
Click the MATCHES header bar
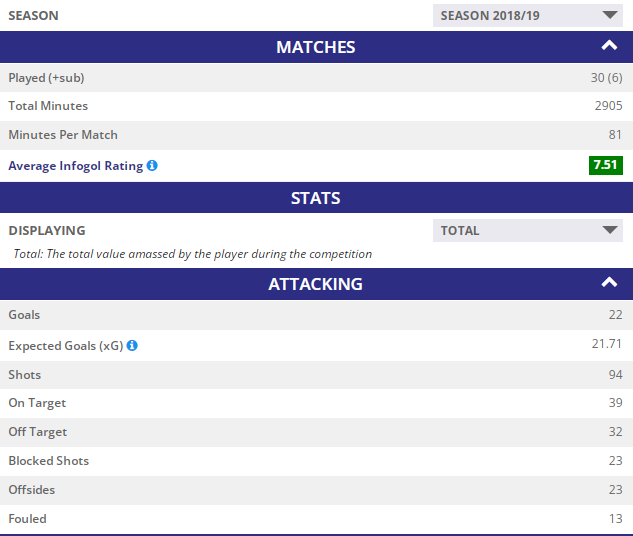pos(316,47)
